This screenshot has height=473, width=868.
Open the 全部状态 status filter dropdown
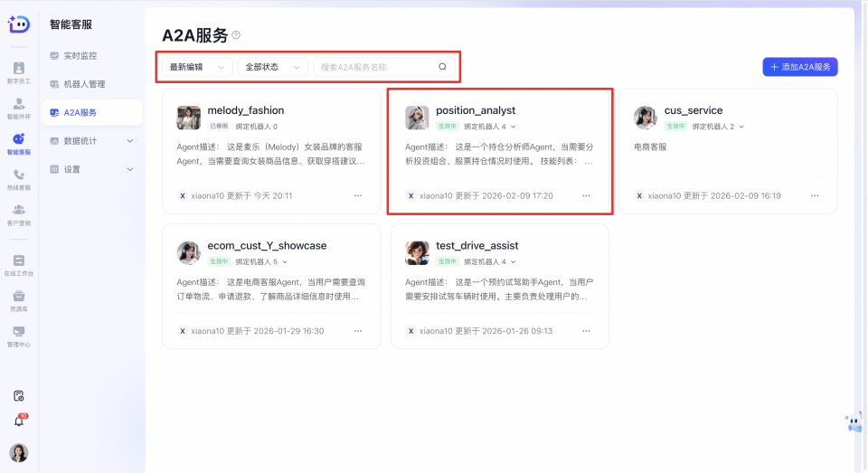[272, 67]
